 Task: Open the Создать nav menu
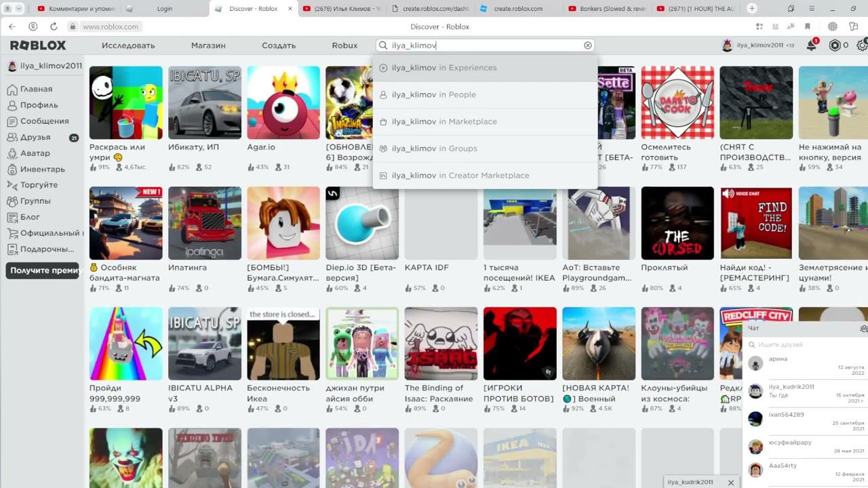(x=279, y=45)
